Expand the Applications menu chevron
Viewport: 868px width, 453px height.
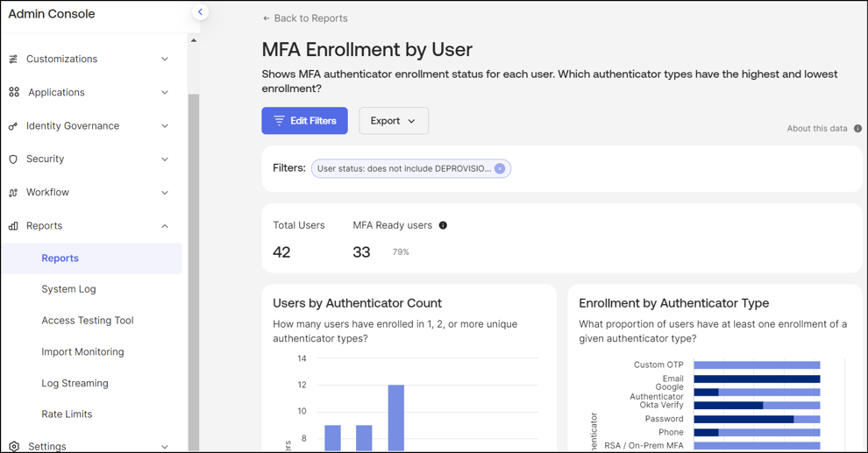coord(165,92)
